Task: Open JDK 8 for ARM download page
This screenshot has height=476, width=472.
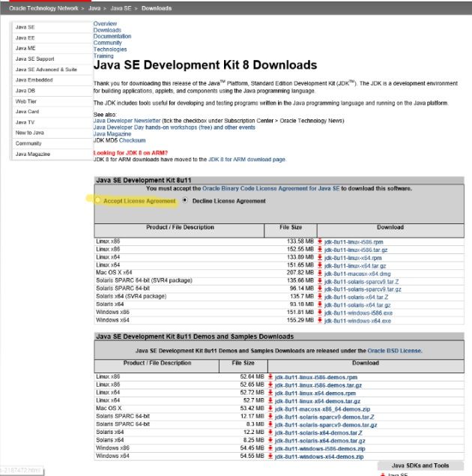Action: pyautogui.click(x=246, y=160)
